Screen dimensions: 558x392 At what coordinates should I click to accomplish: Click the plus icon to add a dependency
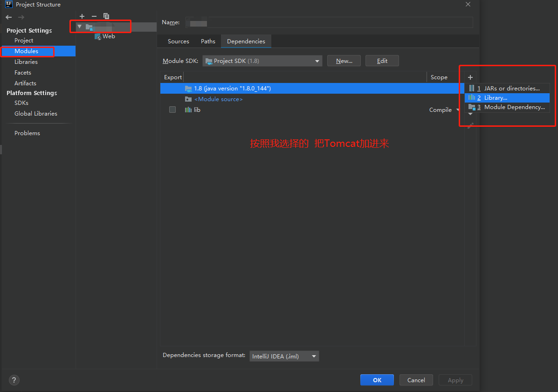pos(470,77)
